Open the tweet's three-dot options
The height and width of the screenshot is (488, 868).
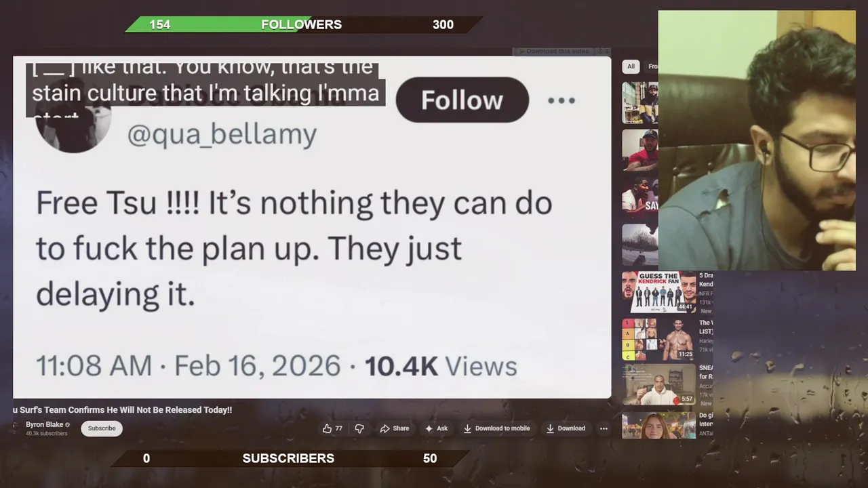point(561,100)
